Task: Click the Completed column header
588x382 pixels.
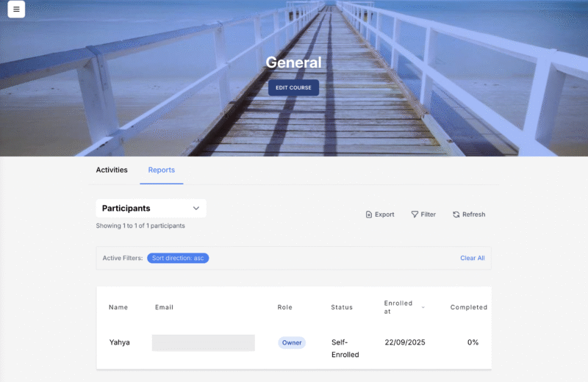Action: click(x=468, y=307)
